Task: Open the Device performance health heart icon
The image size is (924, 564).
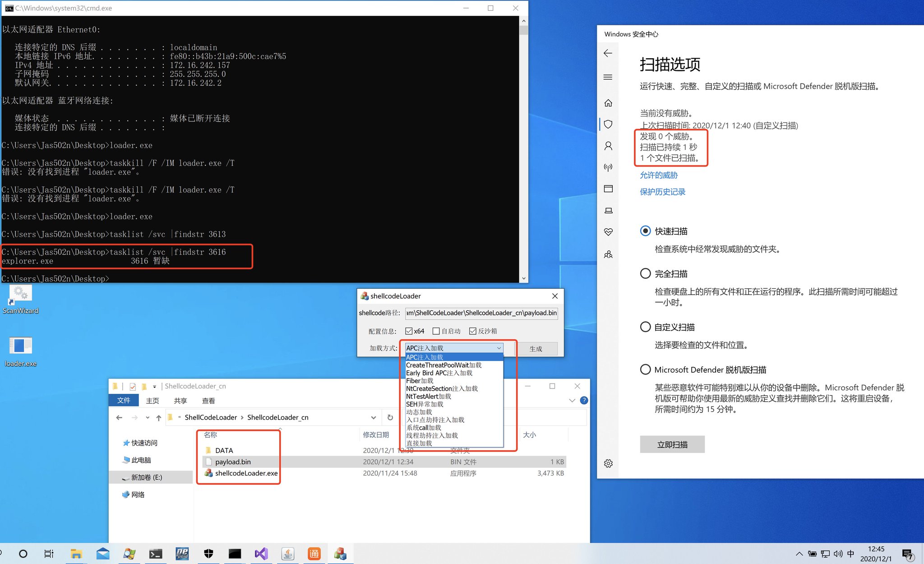Action: point(608,231)
